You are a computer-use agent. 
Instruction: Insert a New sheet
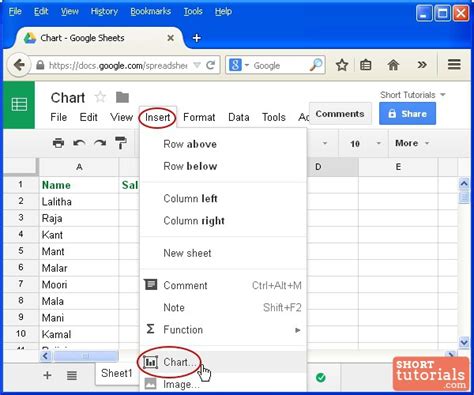(223, 253)
